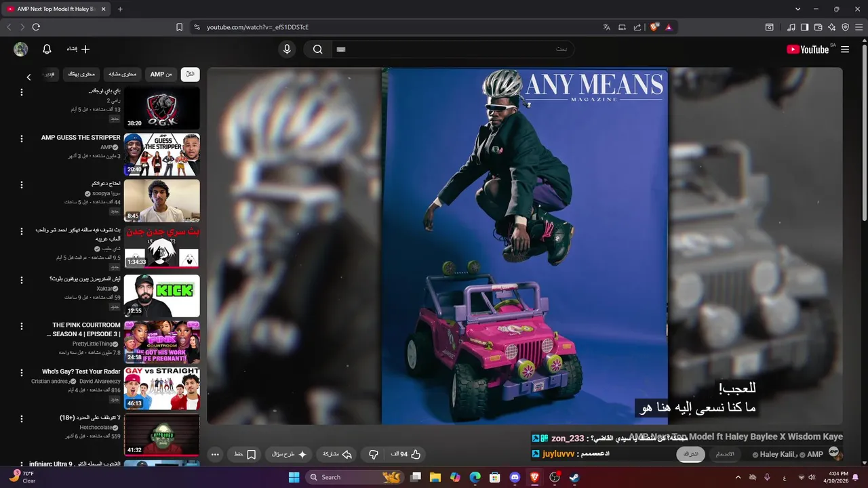This screenshot has height=488, width=868.
Task: Open the 20:40 Guess the Stripper thumbnail
Action: 161,155
